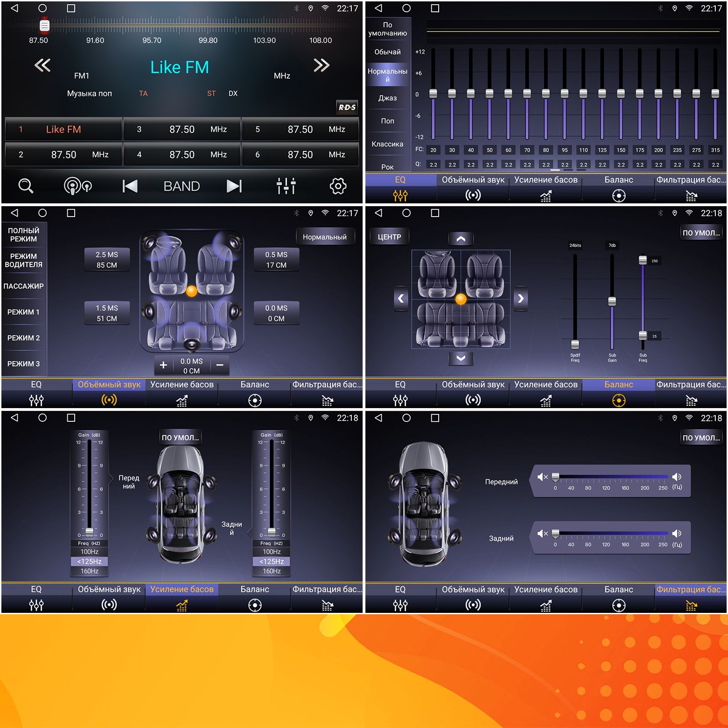Skip to previous station with the back-skip icon
Viewport: 728px width, 728px height.
pyautogui.click(x=130, y=186)
